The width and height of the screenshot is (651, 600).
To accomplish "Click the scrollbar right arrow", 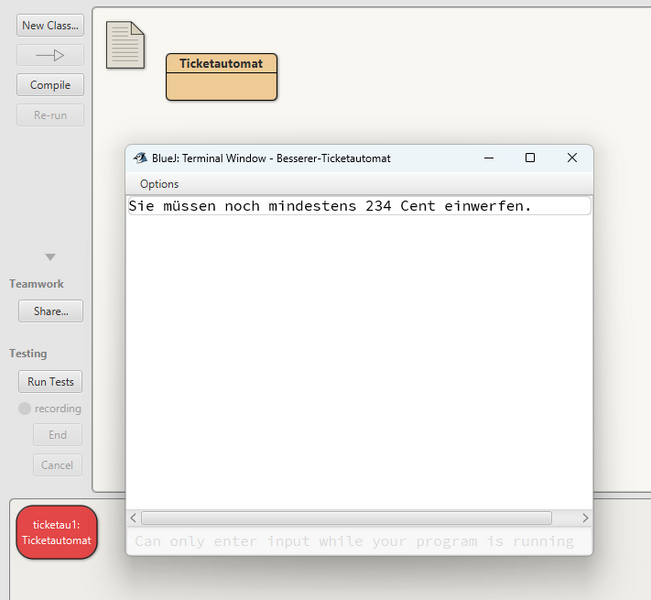I will coord(584,518).
